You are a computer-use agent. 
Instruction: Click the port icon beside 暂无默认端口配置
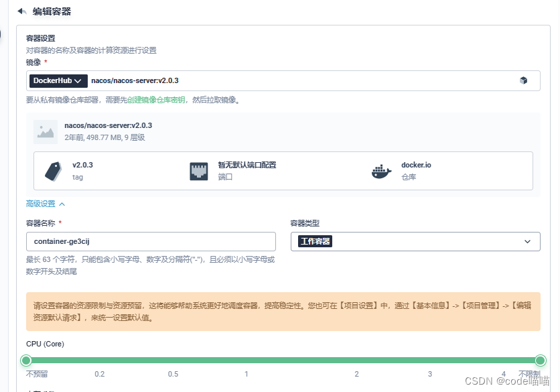198,171
